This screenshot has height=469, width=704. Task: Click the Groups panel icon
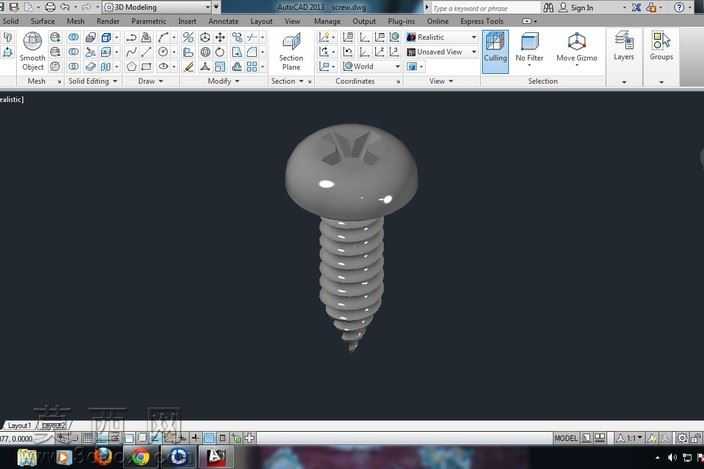coord(661,46)
